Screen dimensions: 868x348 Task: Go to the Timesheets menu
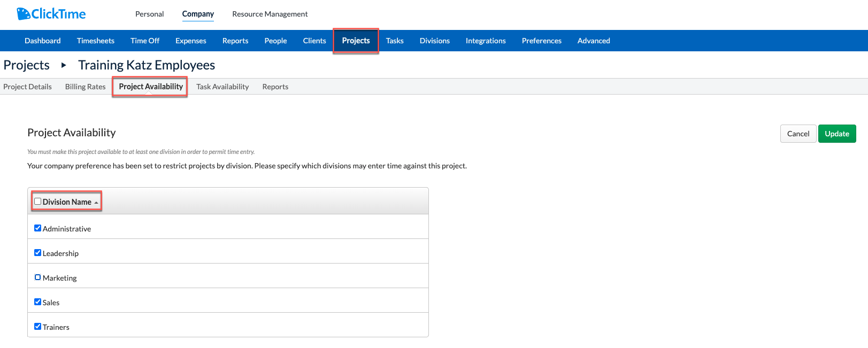click(x=95, y=41)
